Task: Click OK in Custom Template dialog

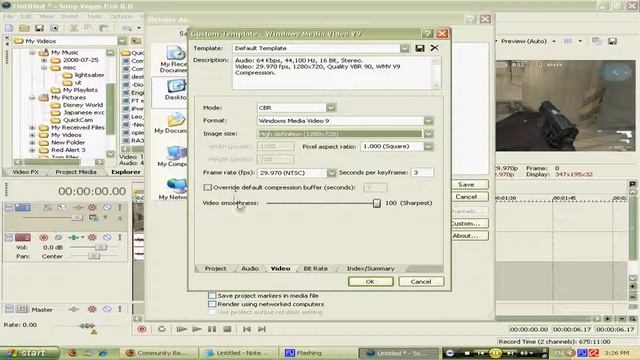Action: click(x=371, y=281)
